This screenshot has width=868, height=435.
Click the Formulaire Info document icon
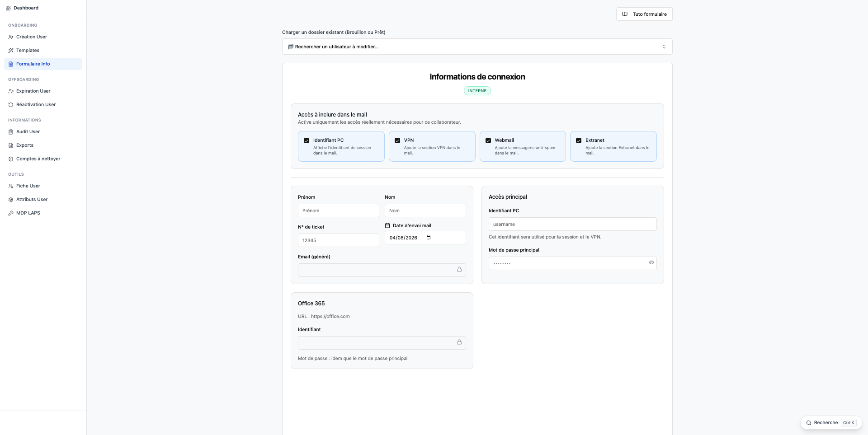click(11, 64)
